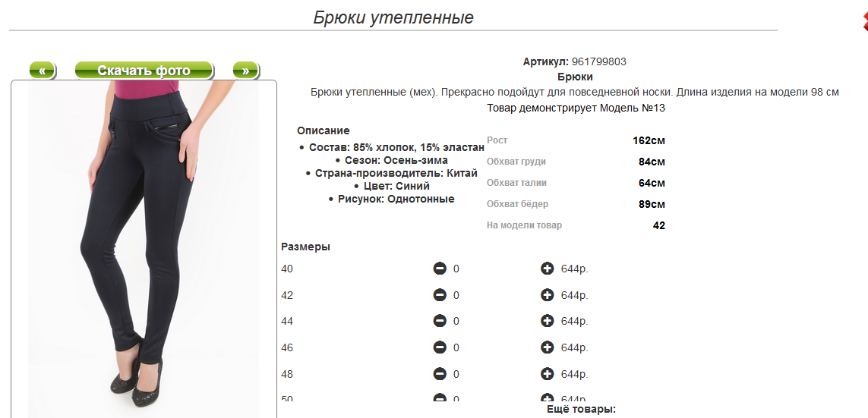Click the Ещё товары heading

581,410
